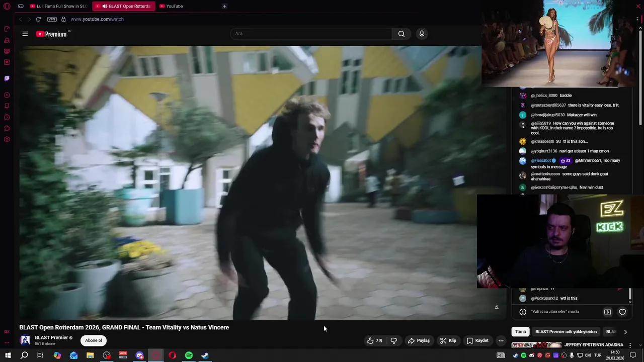
Task: Open the Jeffrey Epstein video thumbnail
Action: coord(537,345)
